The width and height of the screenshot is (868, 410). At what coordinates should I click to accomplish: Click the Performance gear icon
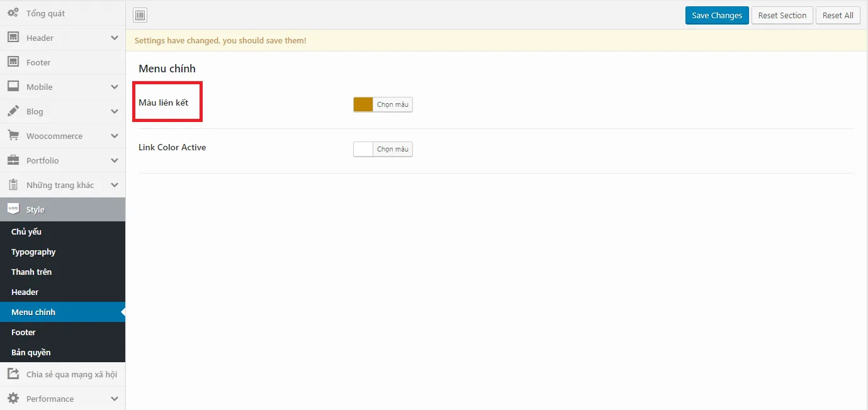click(x=13, y=399)
